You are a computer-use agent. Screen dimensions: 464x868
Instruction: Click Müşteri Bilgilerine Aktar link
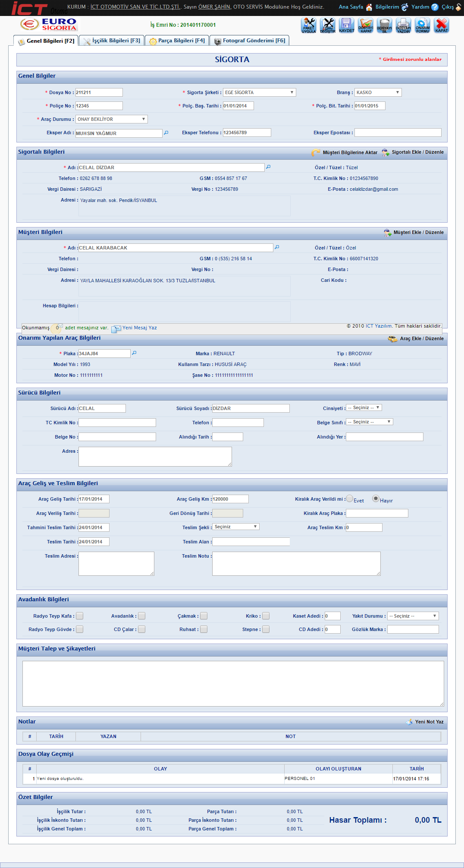point(349,152)
